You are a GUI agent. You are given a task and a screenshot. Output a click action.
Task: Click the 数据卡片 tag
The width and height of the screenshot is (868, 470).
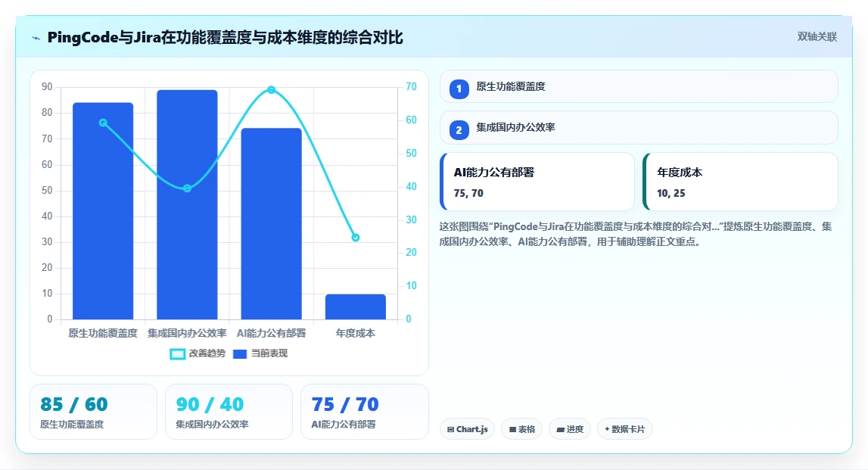[x=625, y=429]
